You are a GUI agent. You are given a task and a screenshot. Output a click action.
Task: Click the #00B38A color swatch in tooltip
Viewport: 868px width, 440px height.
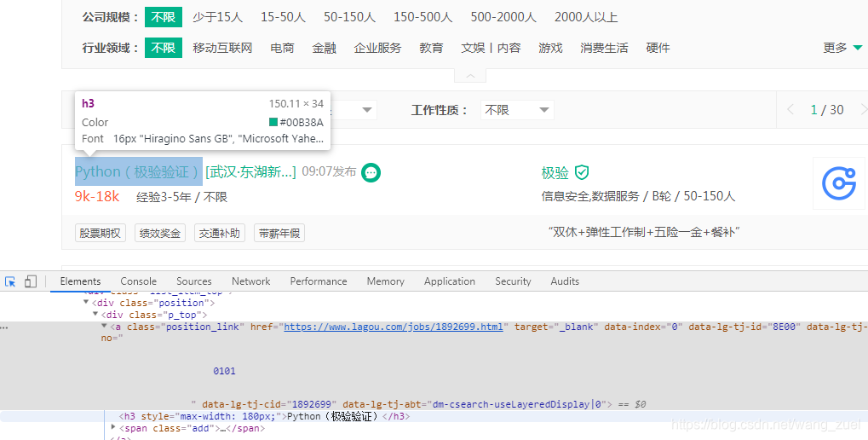273,123
